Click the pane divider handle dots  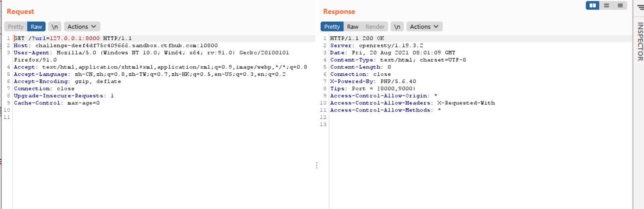click(x=316, y=165)
